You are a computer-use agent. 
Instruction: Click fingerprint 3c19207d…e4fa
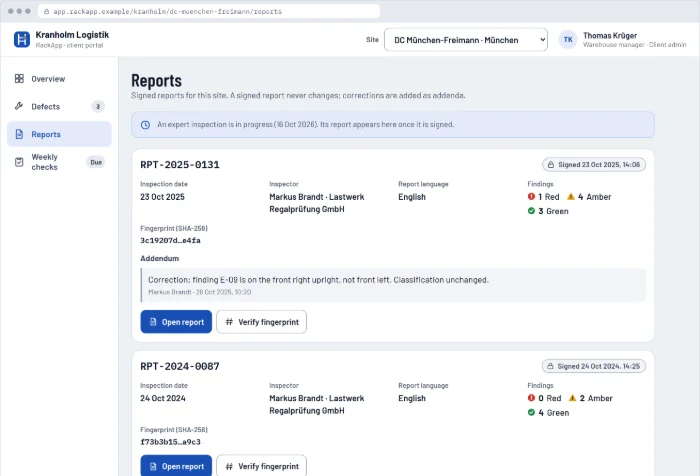170,240
